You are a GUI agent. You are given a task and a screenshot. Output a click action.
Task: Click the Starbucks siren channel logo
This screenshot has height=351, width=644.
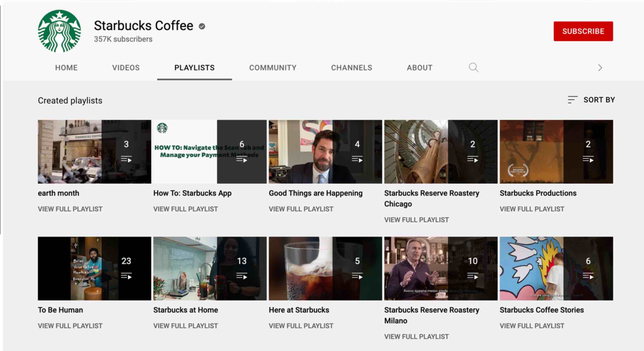point(59,31)
